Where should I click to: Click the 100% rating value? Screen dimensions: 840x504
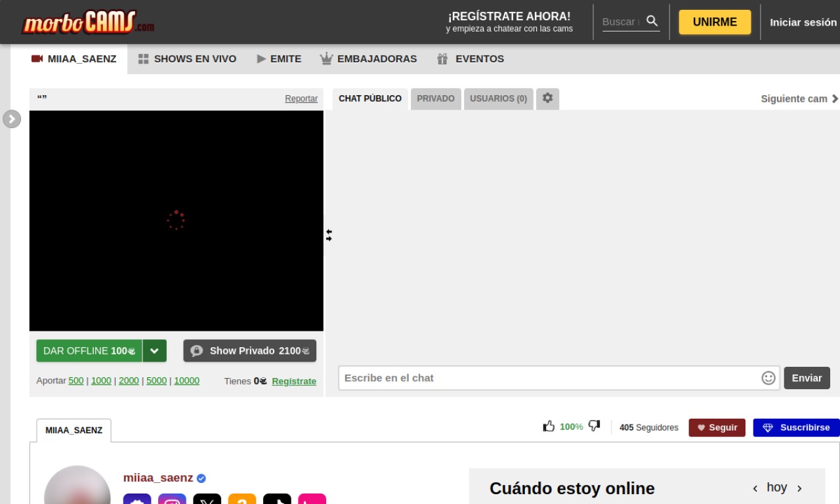[x=571, y=427]
